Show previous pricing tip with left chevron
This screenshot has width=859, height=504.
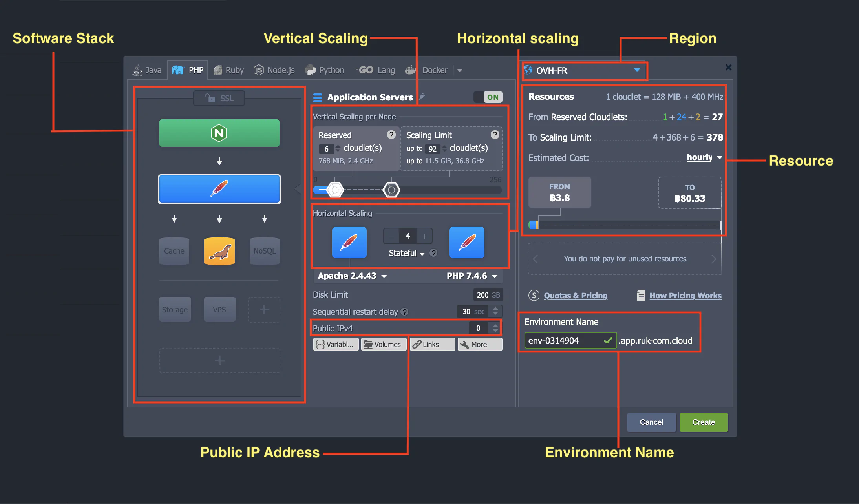tap(536, 259)
